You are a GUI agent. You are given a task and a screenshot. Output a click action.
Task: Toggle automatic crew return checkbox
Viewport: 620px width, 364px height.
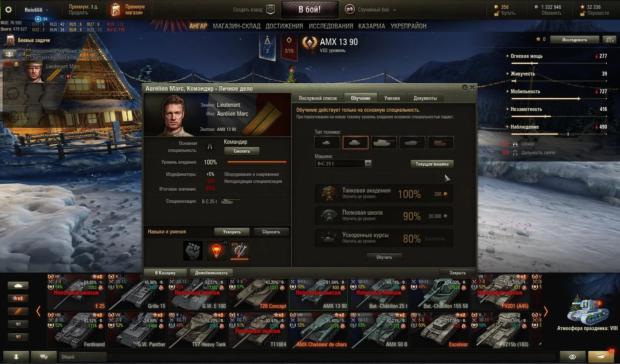click(x=28, y=57)
